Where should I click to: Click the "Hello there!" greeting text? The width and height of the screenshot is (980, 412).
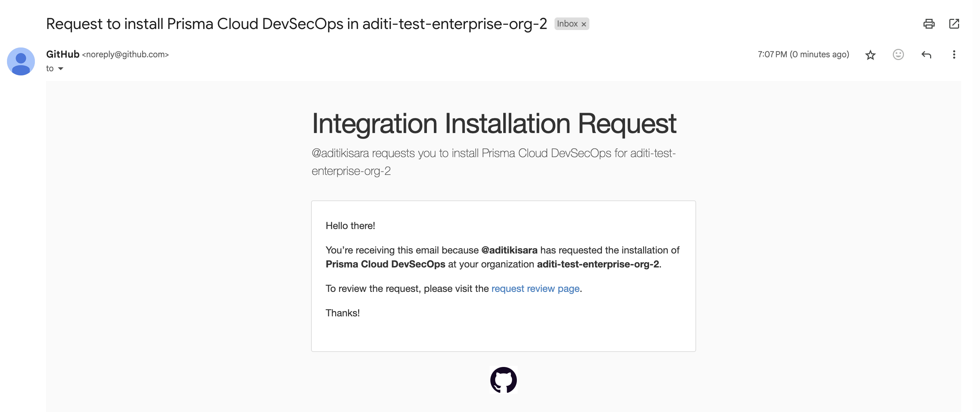(350, 226)
